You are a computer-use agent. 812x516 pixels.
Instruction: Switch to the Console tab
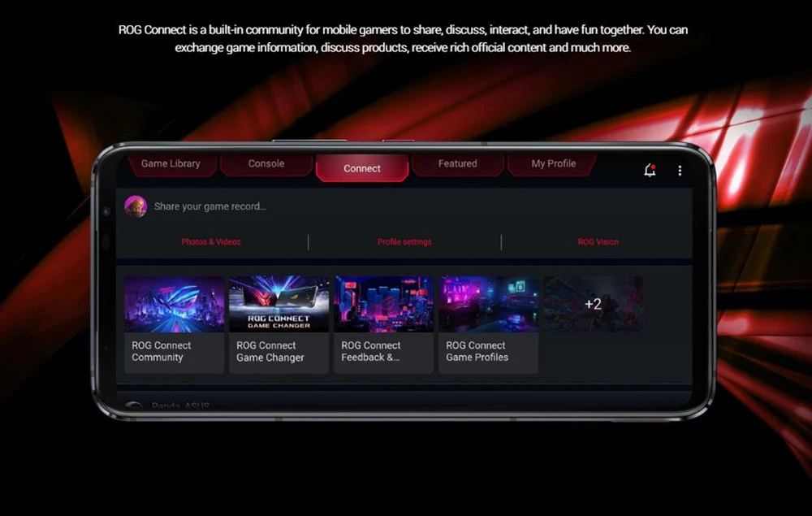pyautogui.click(x=266, y=163)
